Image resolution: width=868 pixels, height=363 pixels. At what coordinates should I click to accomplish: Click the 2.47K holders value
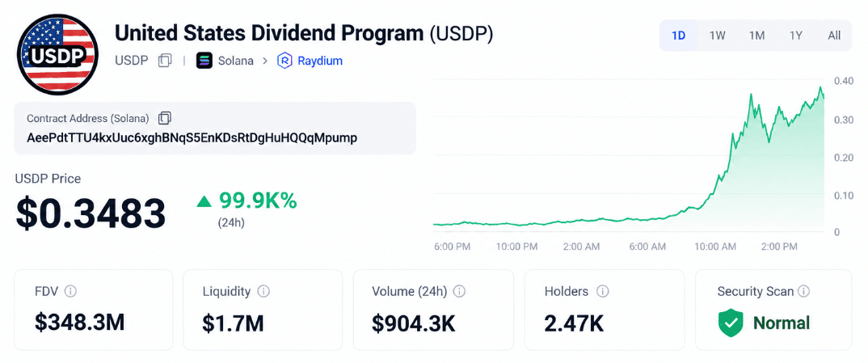pos(574,323)
